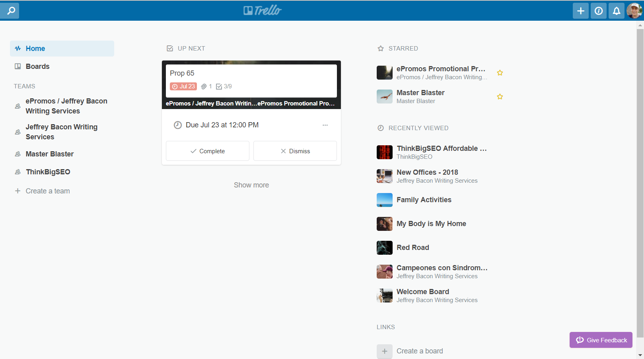Click the plus tile beside Create a board

385,351
